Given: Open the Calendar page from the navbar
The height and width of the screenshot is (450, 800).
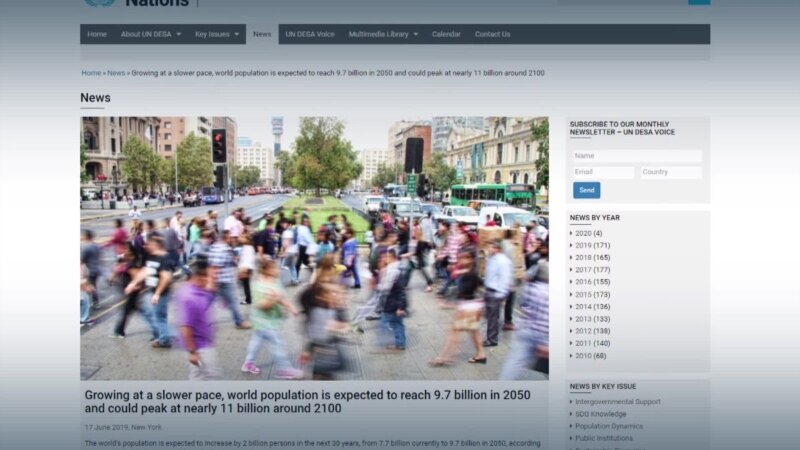Looking at the screenshot, I should point(446,34).
